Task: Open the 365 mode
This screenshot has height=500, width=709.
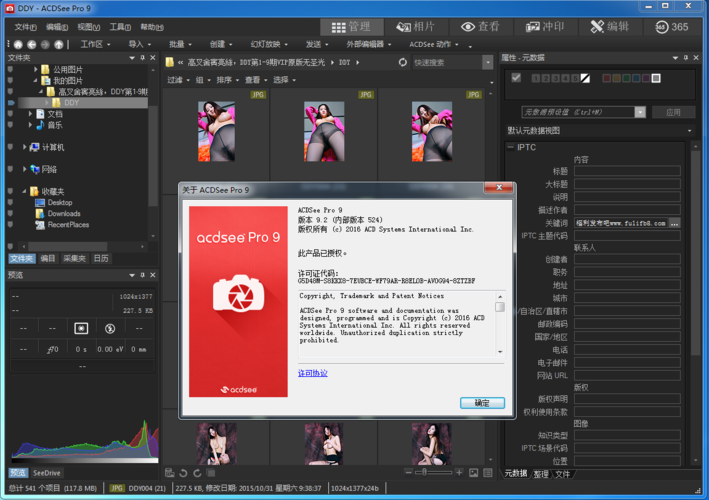Action: point(672,27)
